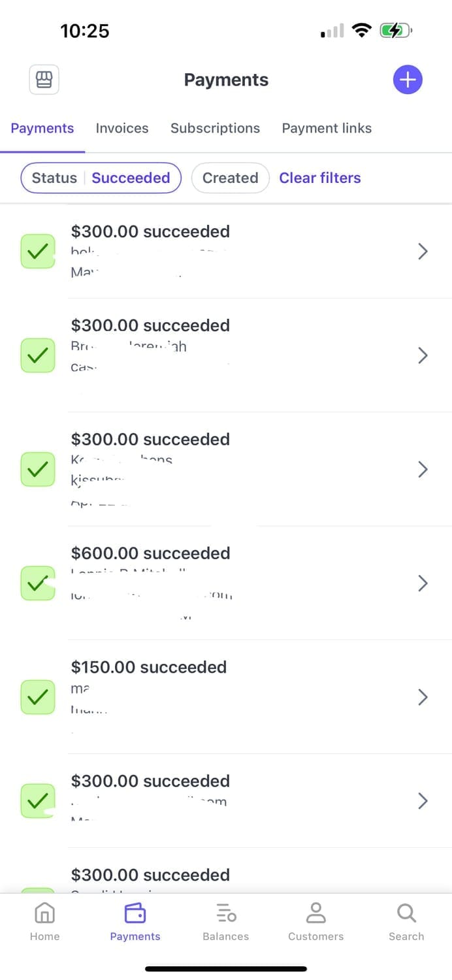Image resolution: width=452 pixels, height=980 pixels.
Task: Switch to the Subscriptions tab
Action: tap(215, 128)
